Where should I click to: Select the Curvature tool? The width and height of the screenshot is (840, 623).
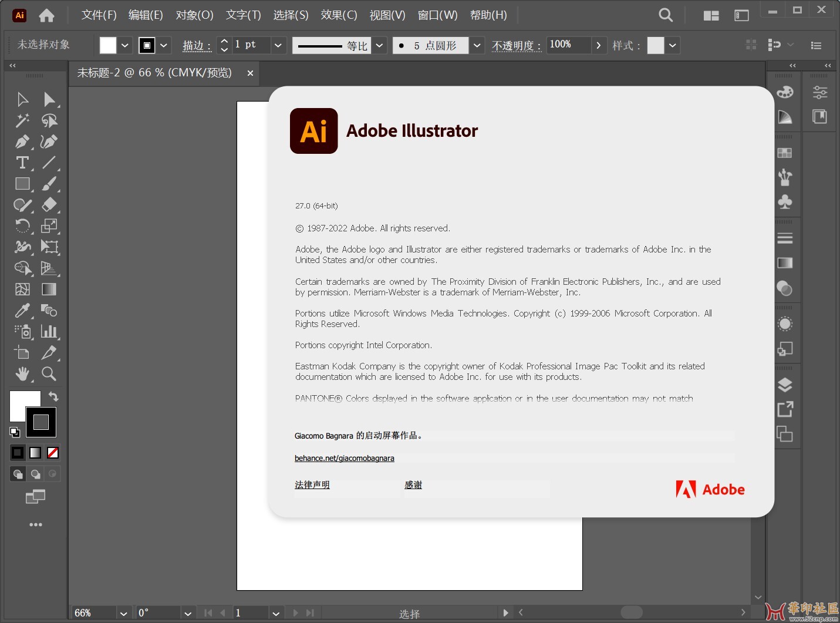49,142
